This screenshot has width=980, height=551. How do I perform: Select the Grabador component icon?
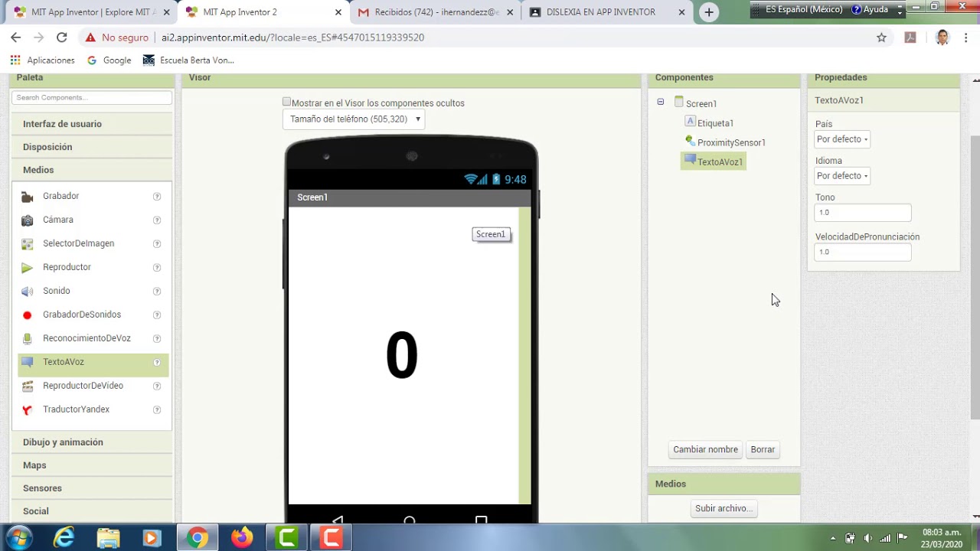[28, 197]
